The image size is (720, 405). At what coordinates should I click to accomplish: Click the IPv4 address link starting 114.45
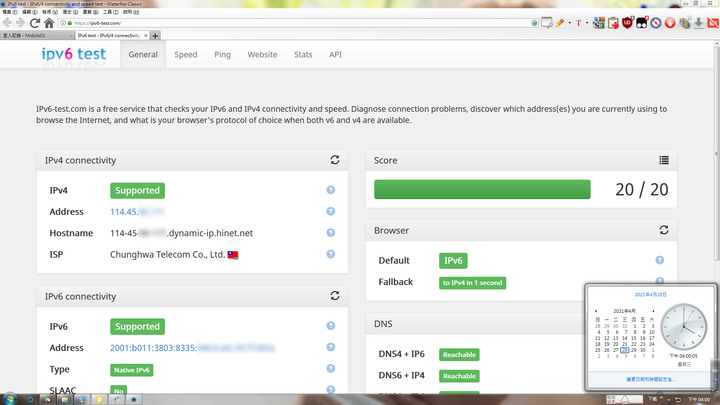click(137, 212)
